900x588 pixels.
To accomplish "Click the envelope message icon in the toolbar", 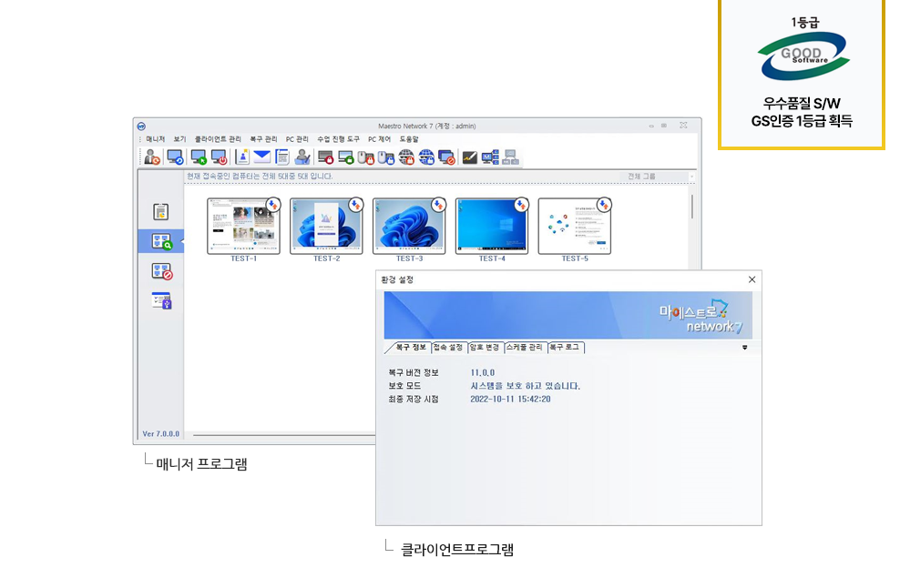I will (262, 157).
